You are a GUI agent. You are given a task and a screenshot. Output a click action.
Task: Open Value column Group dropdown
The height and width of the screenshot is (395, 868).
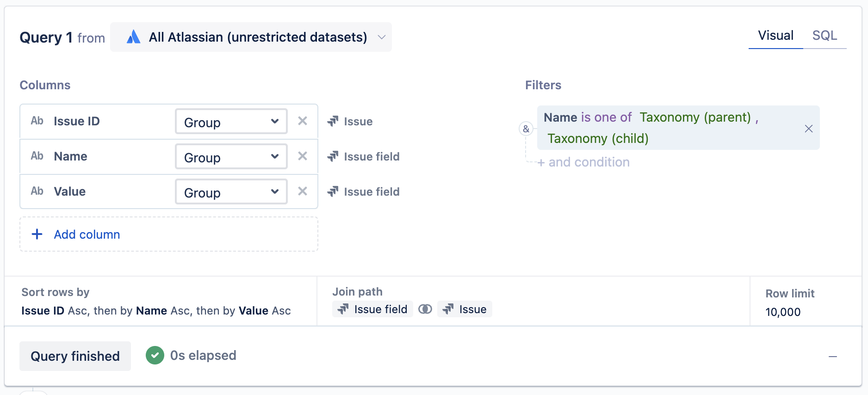(x=231, y=192)
